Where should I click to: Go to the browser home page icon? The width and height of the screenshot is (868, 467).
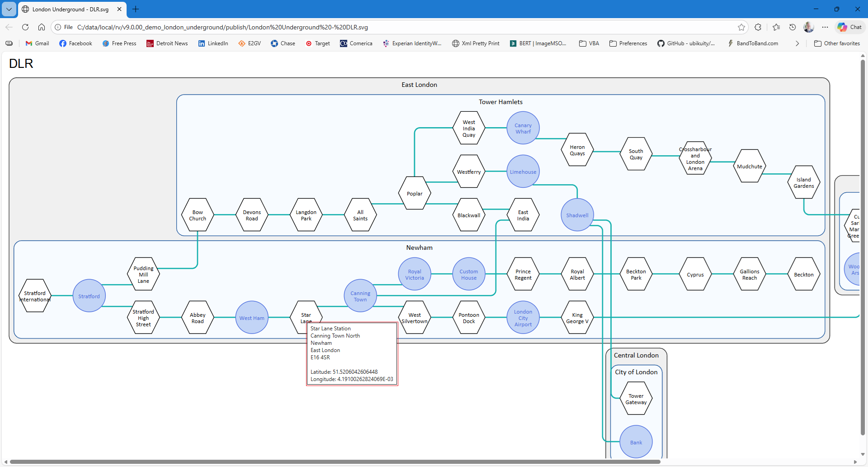[42, 27]
